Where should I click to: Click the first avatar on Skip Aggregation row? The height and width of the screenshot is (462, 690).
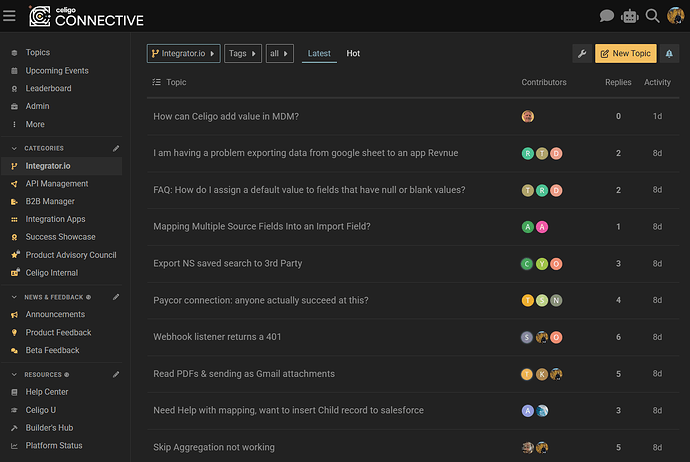pos(528,448)
